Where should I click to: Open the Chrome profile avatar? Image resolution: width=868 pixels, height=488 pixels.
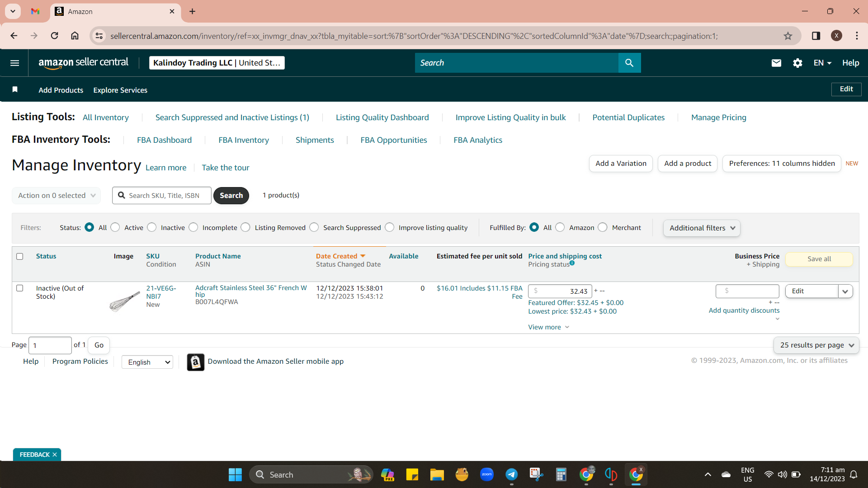836,36
